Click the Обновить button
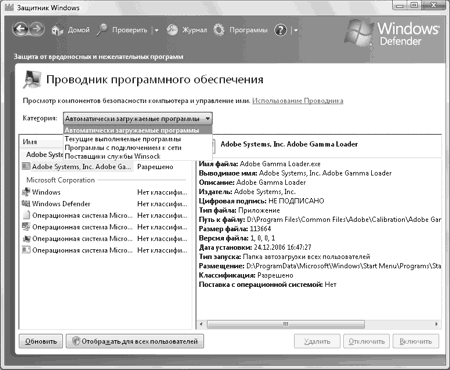 [41, 341]
